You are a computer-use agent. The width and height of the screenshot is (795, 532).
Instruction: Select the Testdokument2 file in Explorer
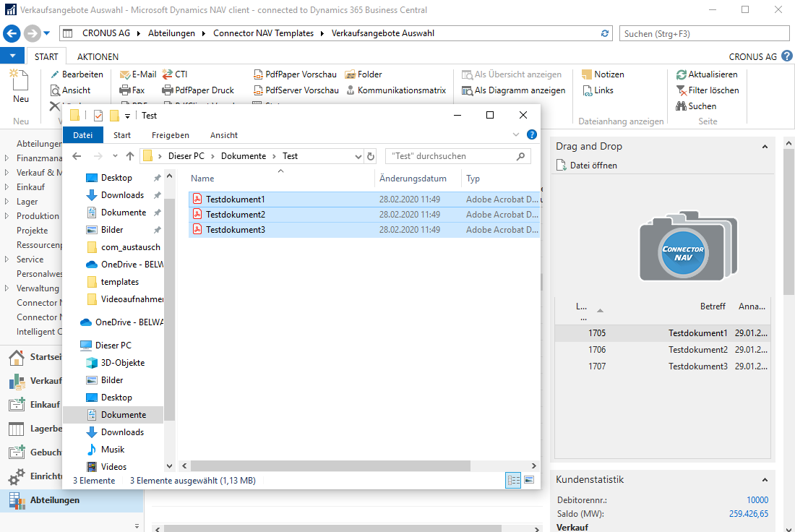pos(364,215)
